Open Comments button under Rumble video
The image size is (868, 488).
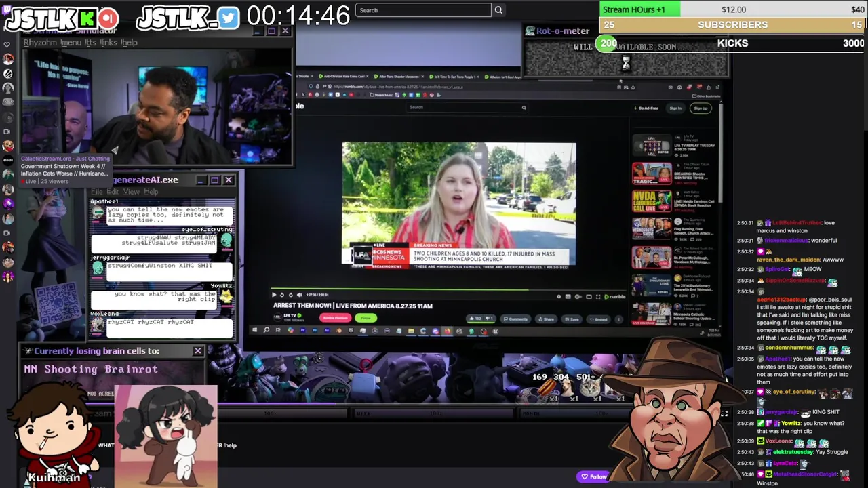[515, 319]
